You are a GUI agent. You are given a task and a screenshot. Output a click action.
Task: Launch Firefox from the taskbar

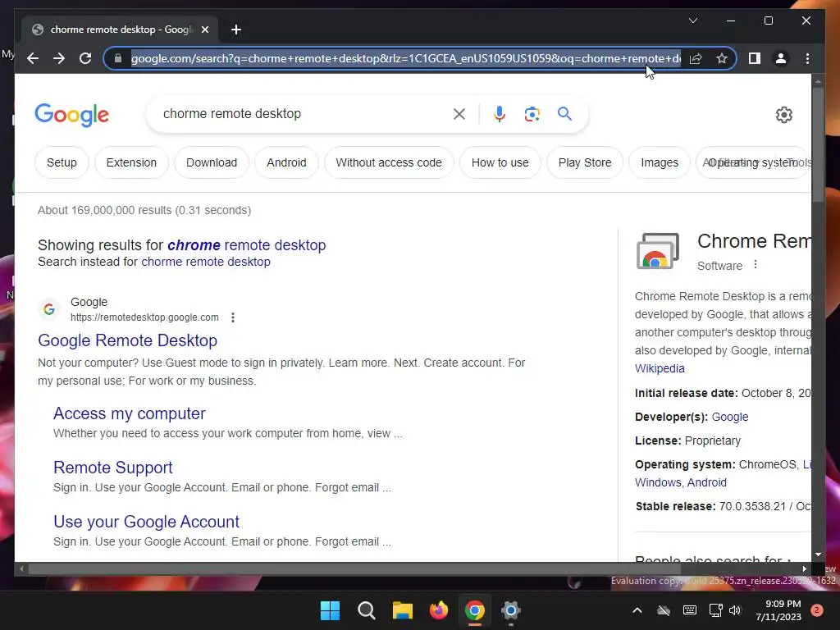tap(439, 610)
